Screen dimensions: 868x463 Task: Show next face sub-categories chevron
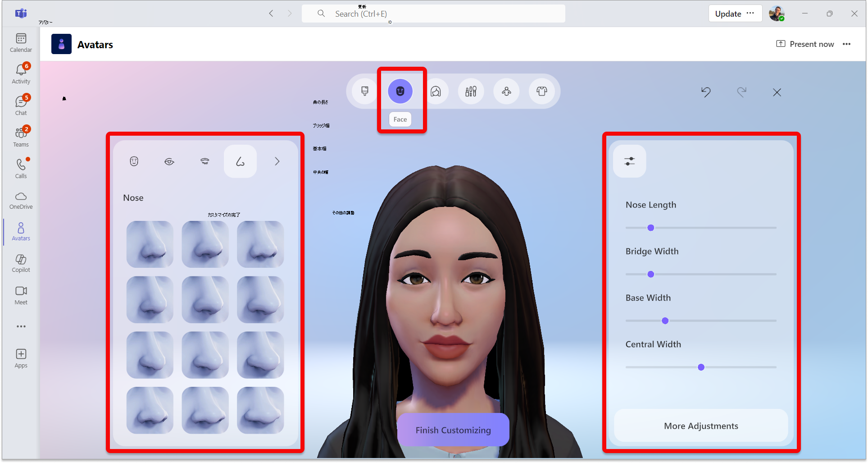coord(277,161)
